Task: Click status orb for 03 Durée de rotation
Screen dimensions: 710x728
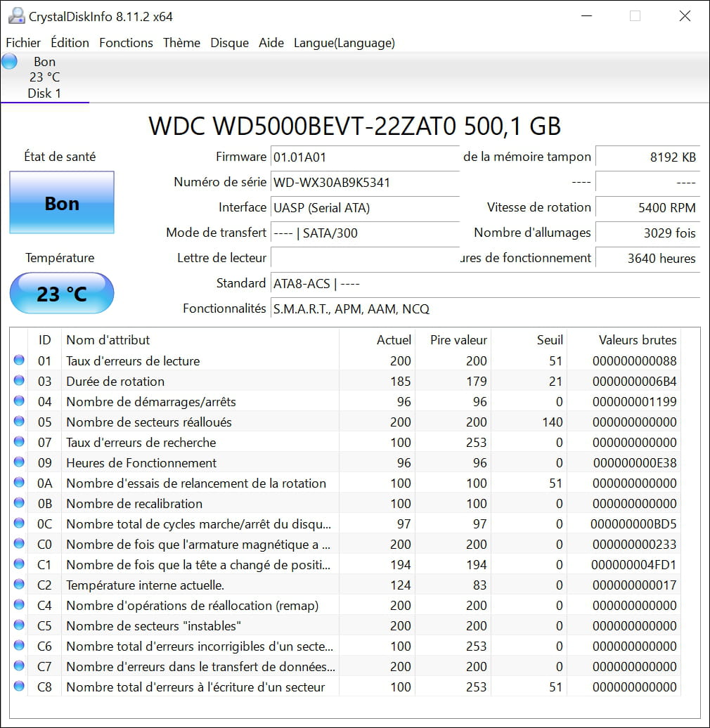Action: [19, 380]
